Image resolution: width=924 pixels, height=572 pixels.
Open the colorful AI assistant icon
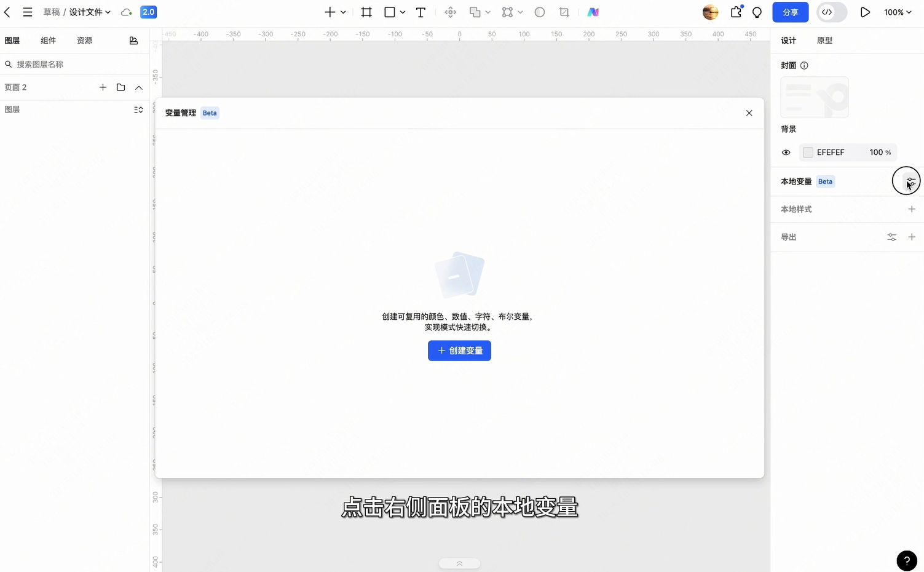[x=593, y=12]
